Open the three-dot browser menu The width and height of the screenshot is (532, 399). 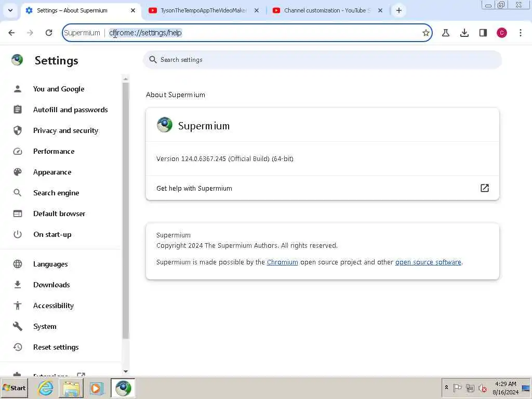(x=521, y=33)
